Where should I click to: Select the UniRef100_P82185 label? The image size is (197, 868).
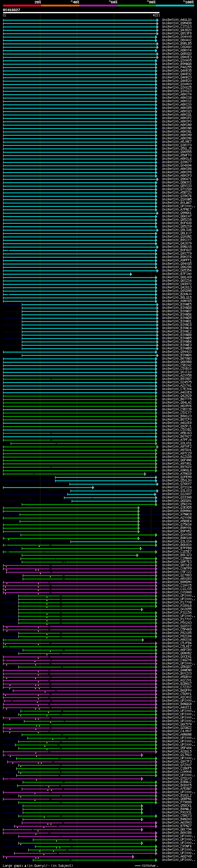point(177,633)
